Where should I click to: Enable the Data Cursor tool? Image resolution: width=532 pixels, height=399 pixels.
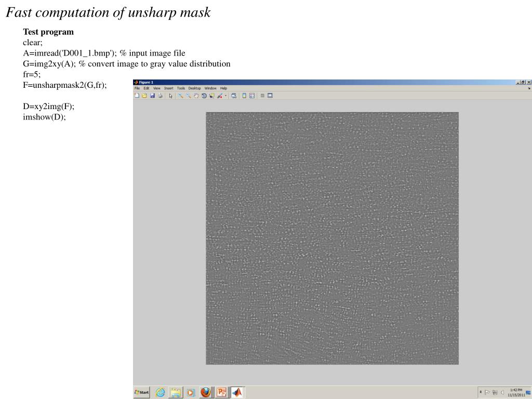click(x=212, y=96)
